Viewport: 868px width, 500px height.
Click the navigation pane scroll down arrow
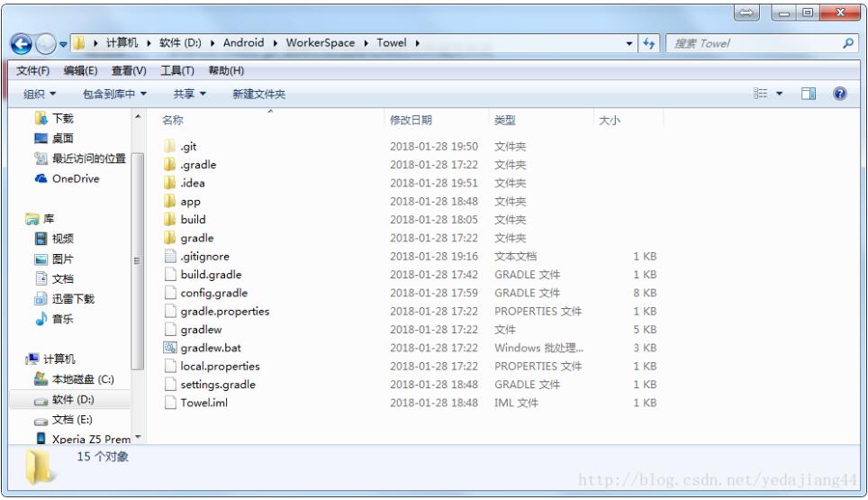(137, 438)
